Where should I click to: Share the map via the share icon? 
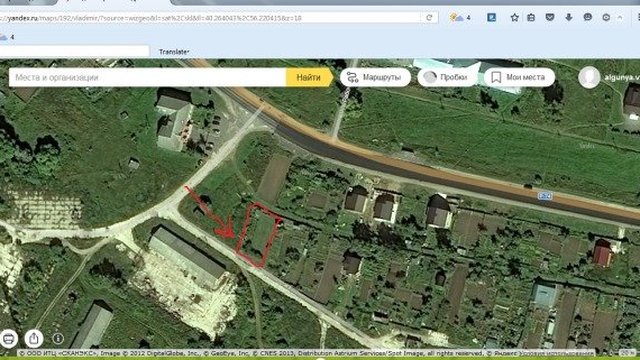(x=34, y=338)
